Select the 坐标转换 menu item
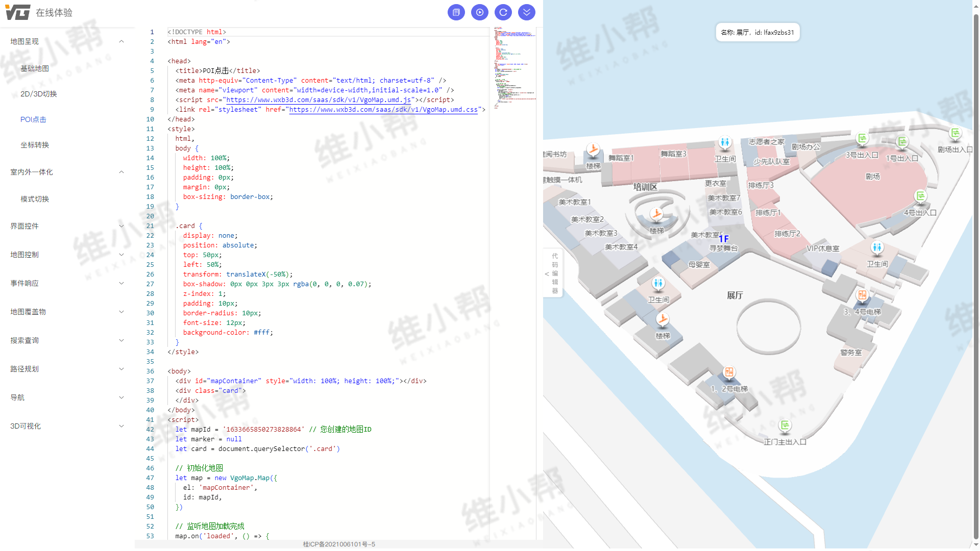Image resolution: width=980 pixels, height=551 pixels. coord(35,145)
